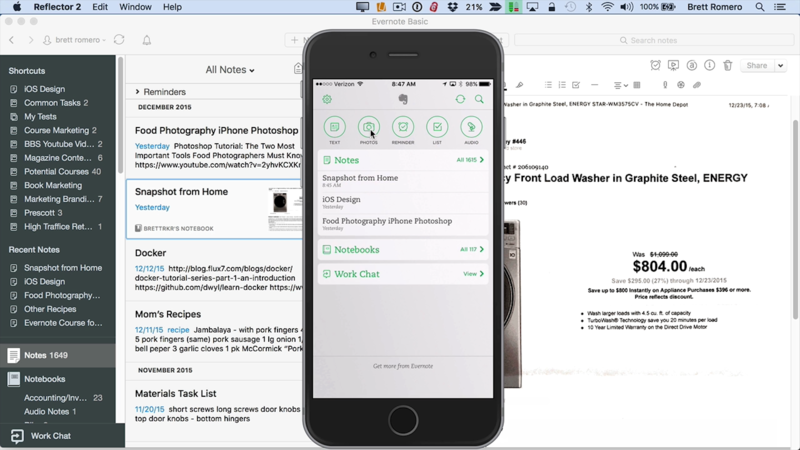
Task: Click the camera snapshot icon in formatting bar
Action: coord(681,85)
